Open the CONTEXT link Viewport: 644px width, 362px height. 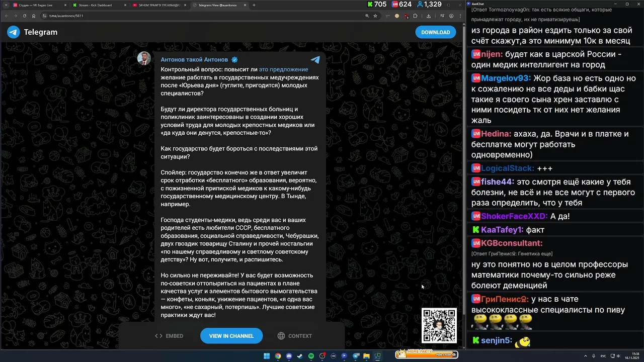click(295, 336)
